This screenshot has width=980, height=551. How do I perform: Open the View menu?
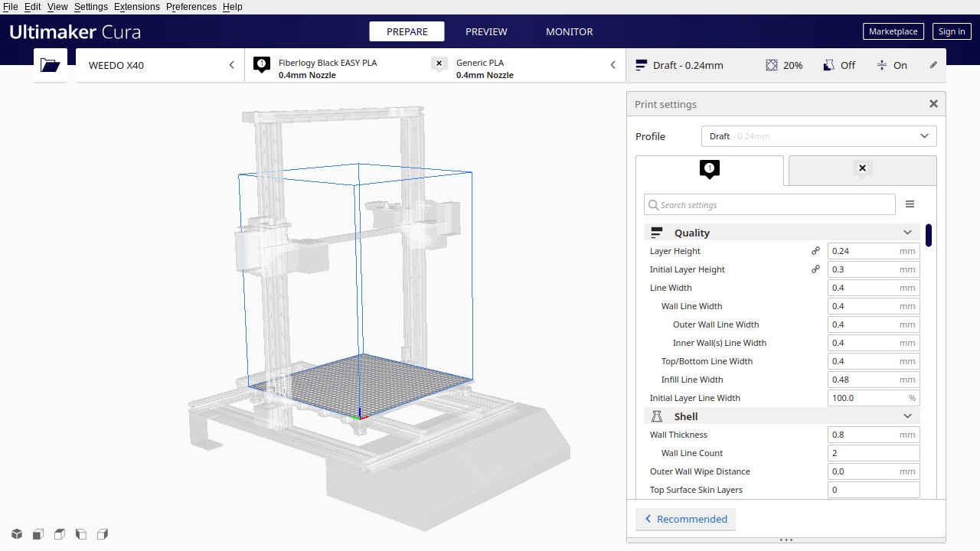(x=57, y=7)
